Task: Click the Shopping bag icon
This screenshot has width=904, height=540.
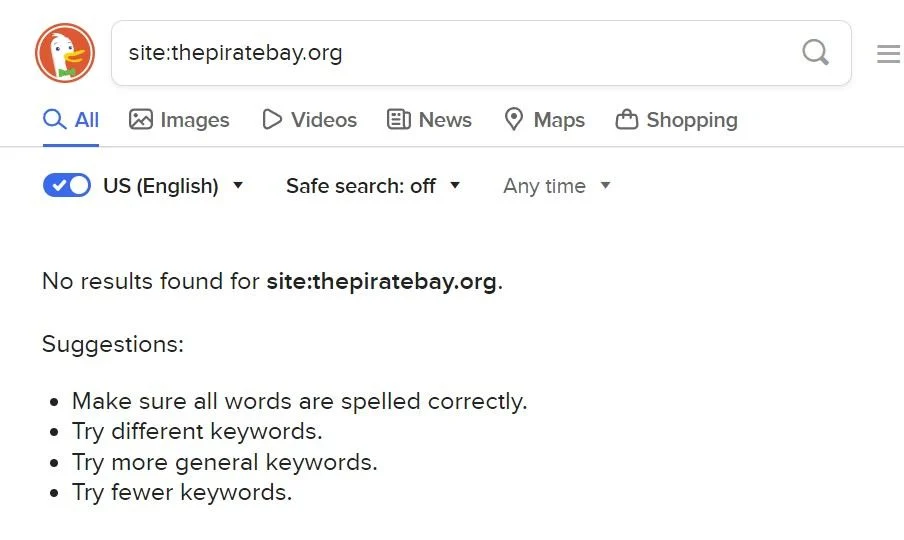Action: coord(627,120)
